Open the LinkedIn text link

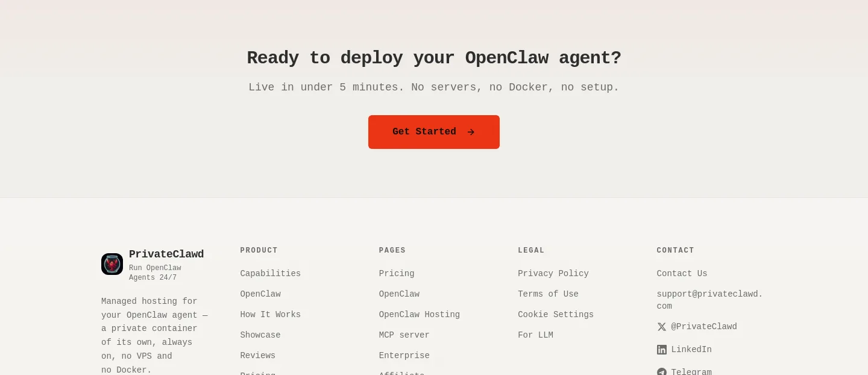click(691, 350)
